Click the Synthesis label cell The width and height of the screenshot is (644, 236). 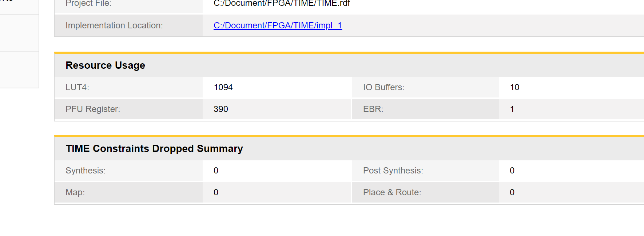click(x=85, y=171)
